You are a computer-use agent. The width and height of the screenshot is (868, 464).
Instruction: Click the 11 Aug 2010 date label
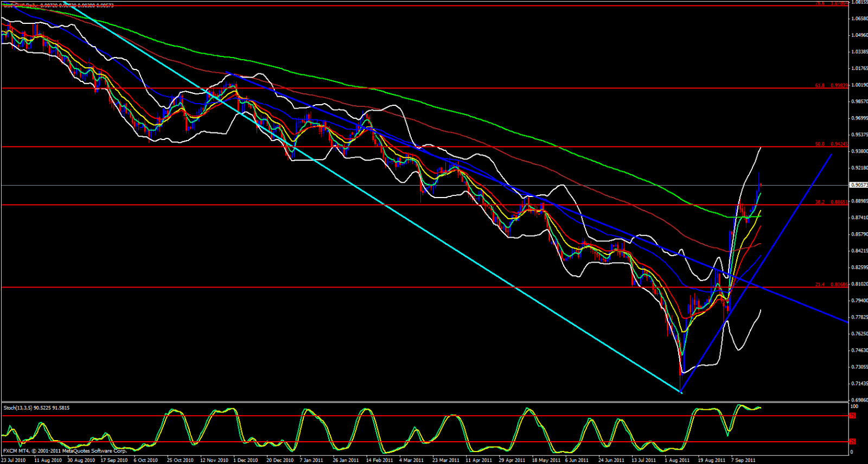(x=48, y=460)
